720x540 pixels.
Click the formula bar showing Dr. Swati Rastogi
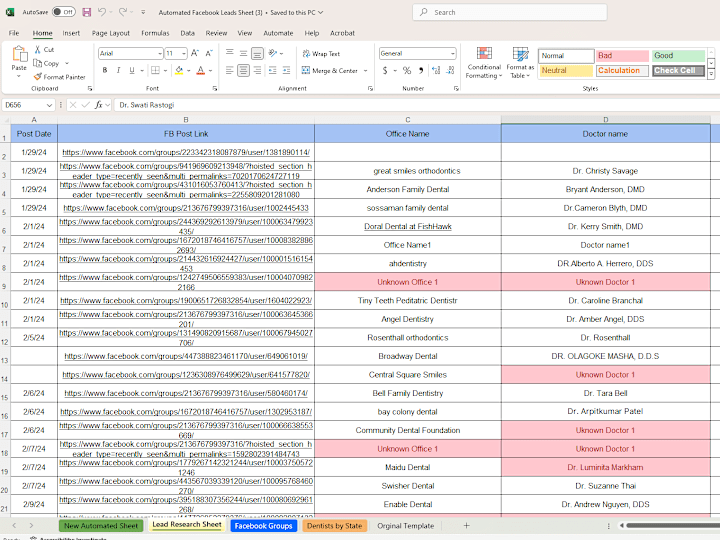[417, 105]
